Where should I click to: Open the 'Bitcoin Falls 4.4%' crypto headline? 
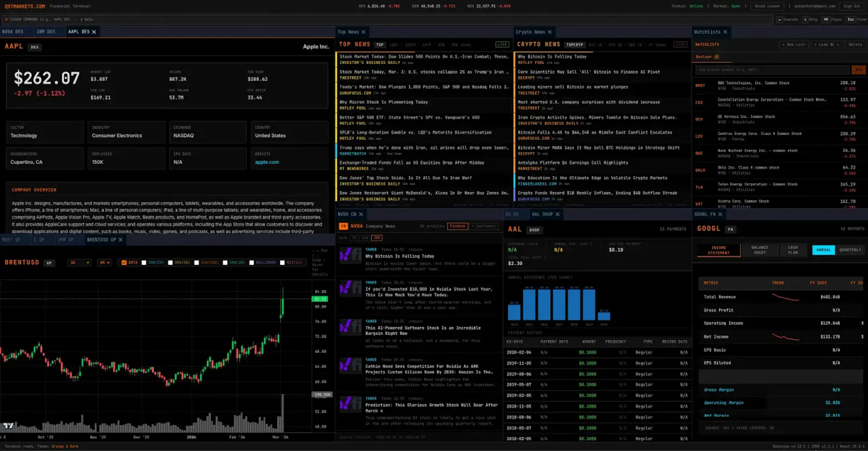tap(595, 132)
